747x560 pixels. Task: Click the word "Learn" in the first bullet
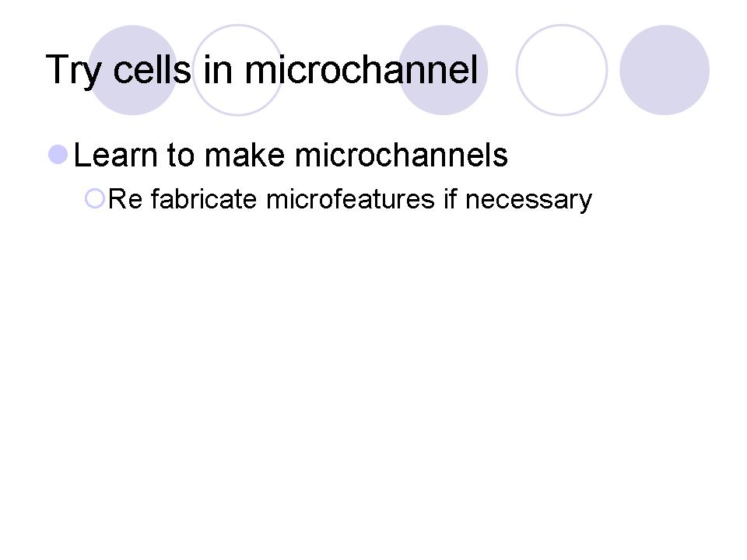point(115,156)
